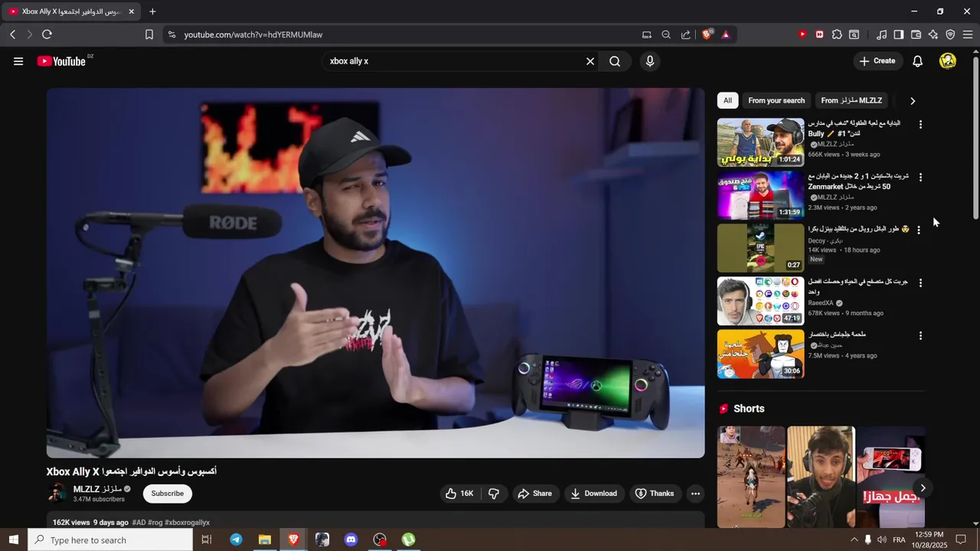This screenshot has height=551, width=980.
Task: Click the main video player
Action: click(375, 272)
